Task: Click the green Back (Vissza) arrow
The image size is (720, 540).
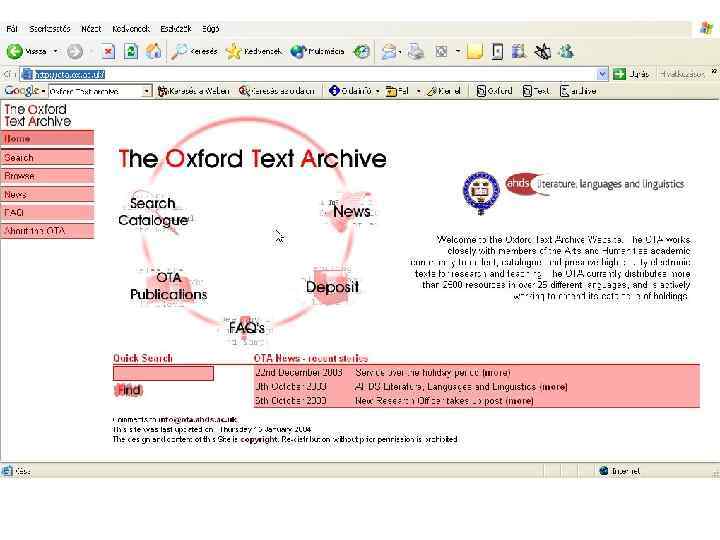Action: coord(15,51)
